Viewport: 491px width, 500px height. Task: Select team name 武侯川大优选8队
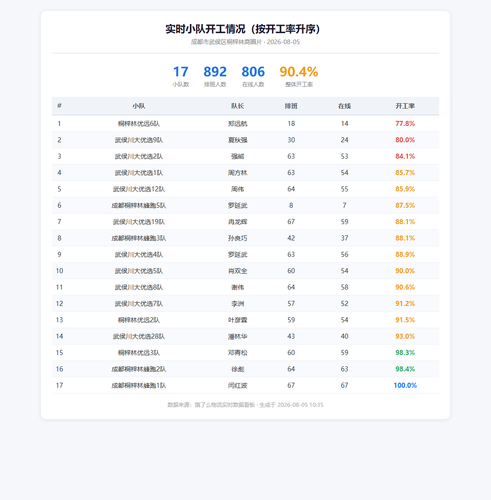(x=139, y=287)
